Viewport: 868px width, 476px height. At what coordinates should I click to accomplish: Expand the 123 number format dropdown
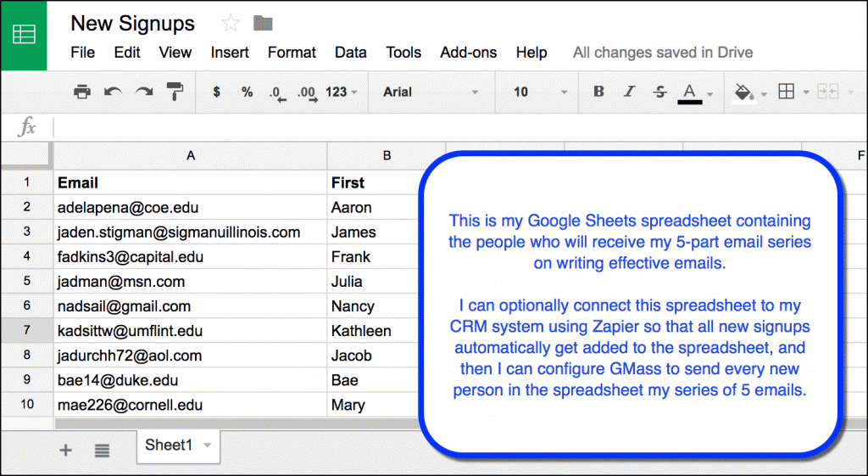click(x=341, y=92)
